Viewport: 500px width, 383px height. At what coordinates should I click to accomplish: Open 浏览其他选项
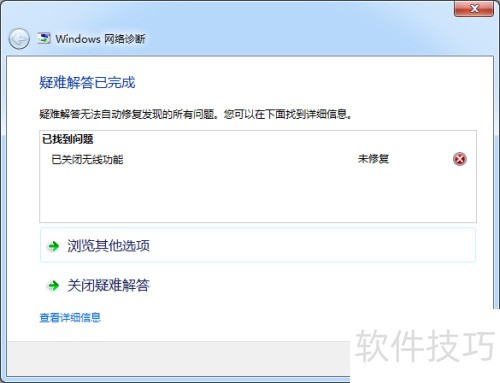point(258,245)
